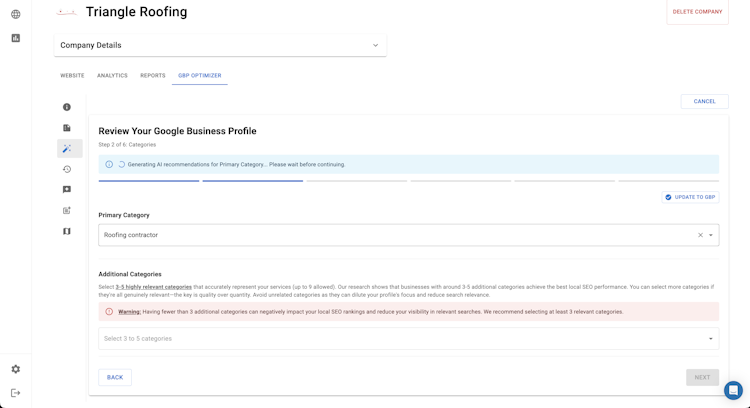Switch to the Analytics tab
The width and height of the screenshot is (750, 408).
112,76
